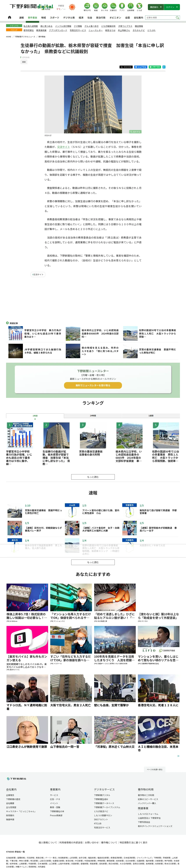Screen dimensions: 186x868
Task: Click the インフル流行情報 topic link
Action: point(63,26)
